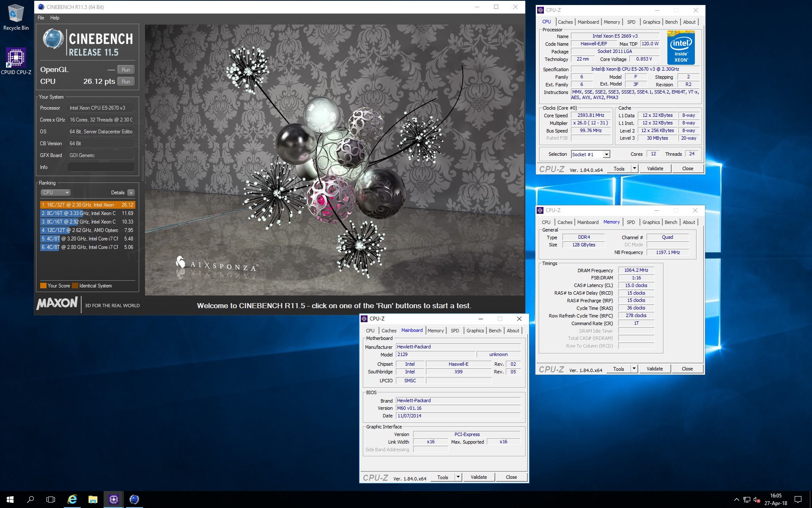Click the MAXON logo in Cinebench
The image size is (812, 508).
click(x=57, y=304)
